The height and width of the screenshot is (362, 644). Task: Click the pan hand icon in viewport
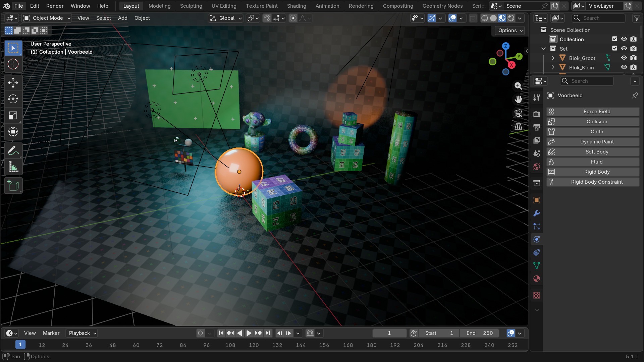tap(518, 99)
